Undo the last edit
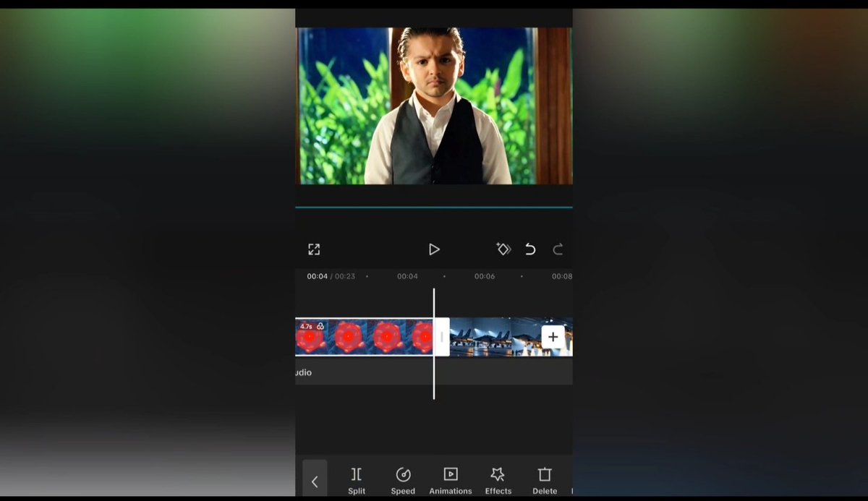 (x=530, y=249)
